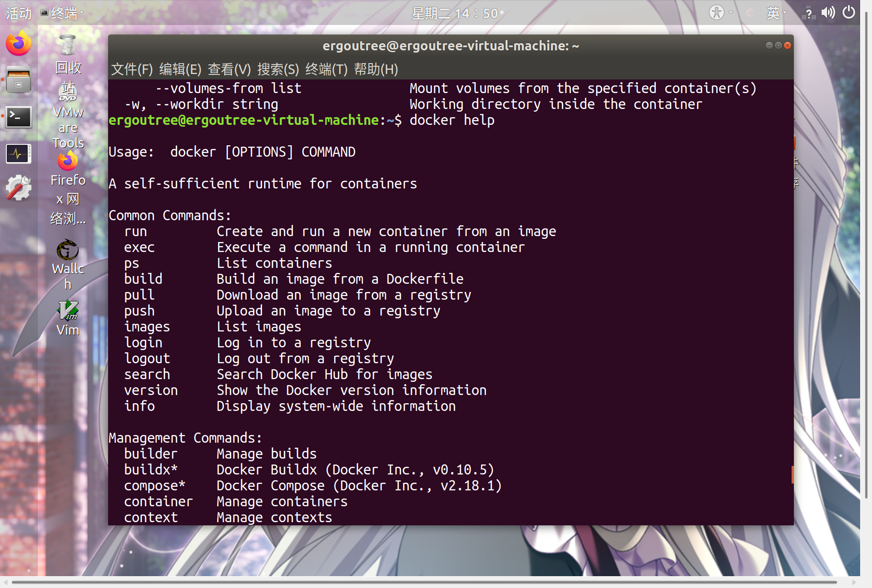Click the 'buildx*' command row

[x=309, y=470]
